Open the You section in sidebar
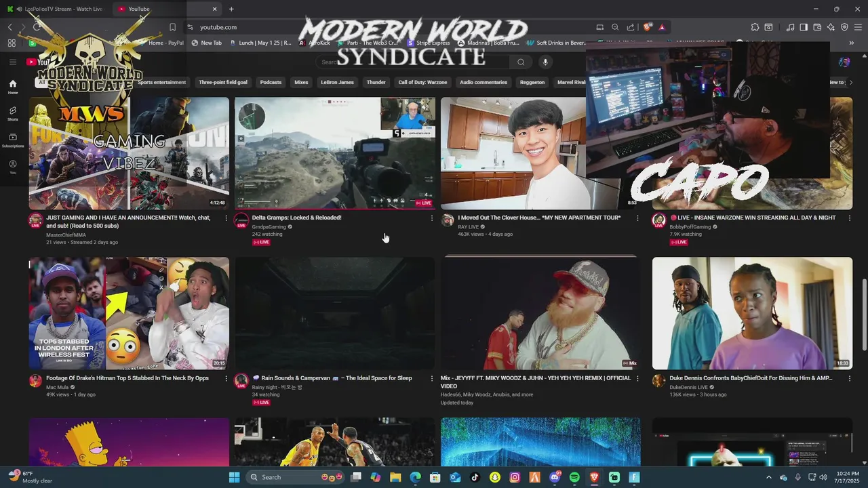The height and width of the screenshot is (488, 868). (12, 167)
